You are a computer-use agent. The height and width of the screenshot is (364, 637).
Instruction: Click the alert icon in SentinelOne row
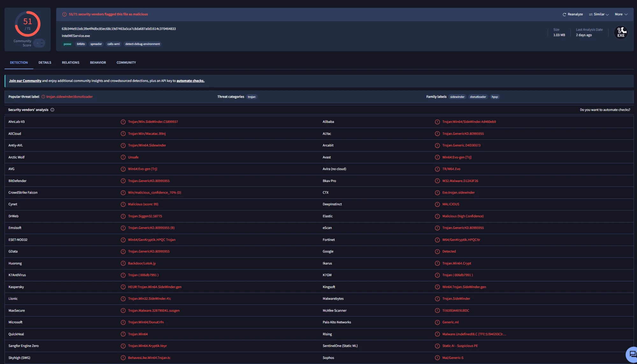click(437, 346)
